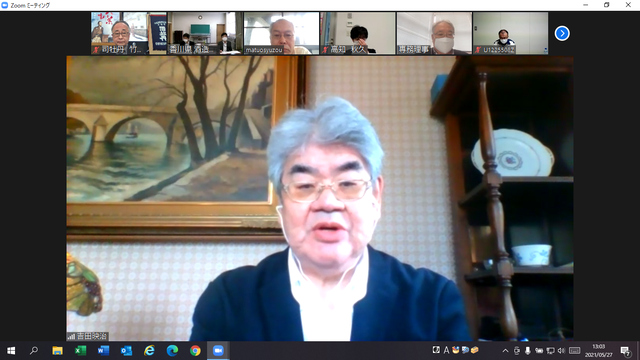
Task: Select the 香川県 participant thumbnail
Action: point(205,33)
